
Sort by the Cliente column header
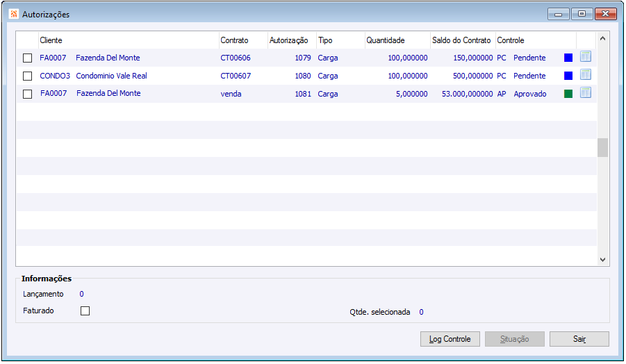pyautogui.click(x=129, y=40)
